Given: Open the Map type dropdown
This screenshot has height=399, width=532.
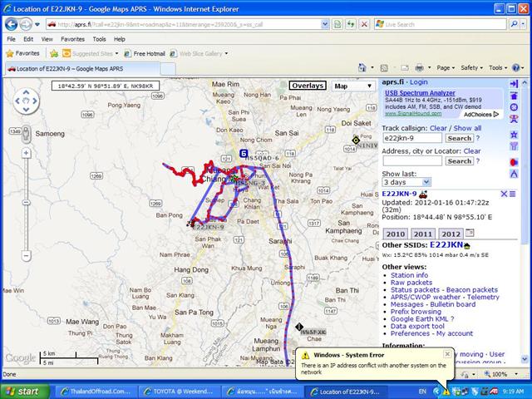Looking at the screenshot, I should tap(352, 86).
